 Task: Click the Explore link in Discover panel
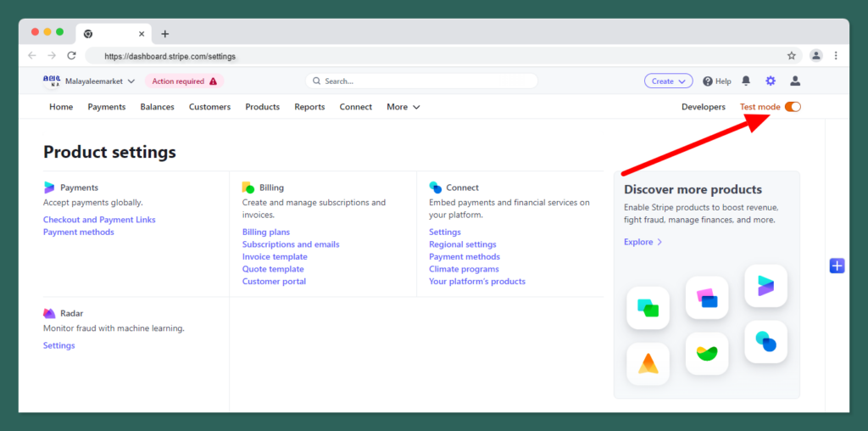643,242
